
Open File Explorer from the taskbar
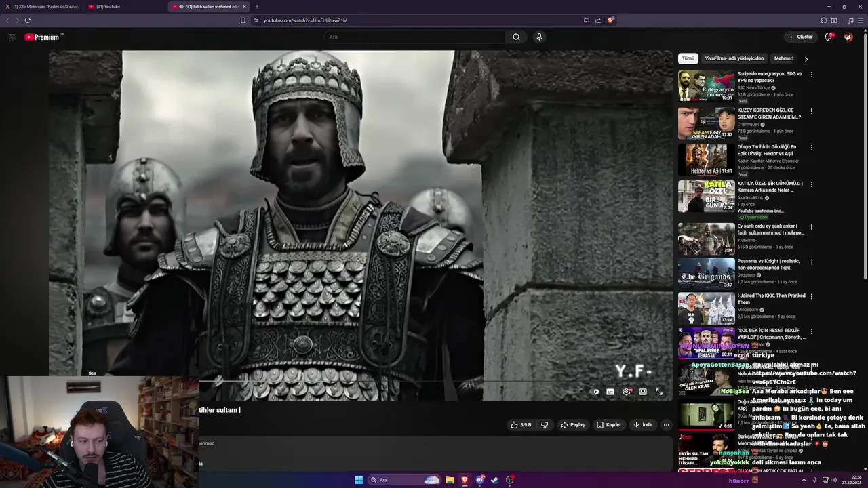[x=450, y=480]
